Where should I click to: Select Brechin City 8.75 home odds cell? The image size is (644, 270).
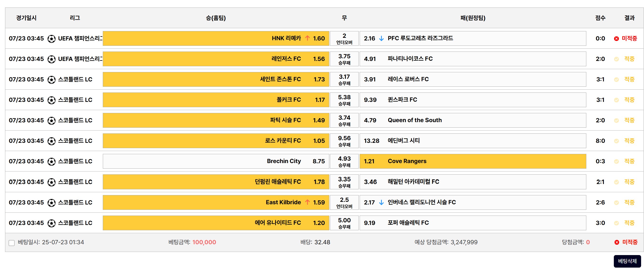216,161
